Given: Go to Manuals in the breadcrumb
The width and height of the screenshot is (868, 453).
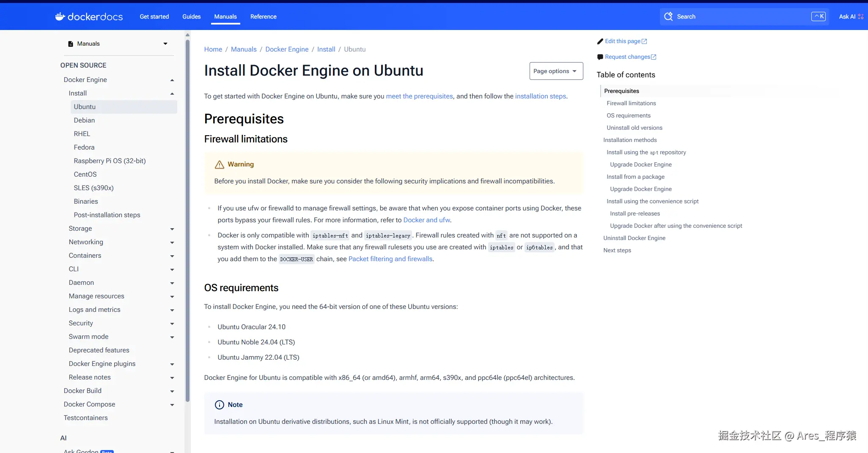Looking at the screenshot, I should [x=244, y=49].
